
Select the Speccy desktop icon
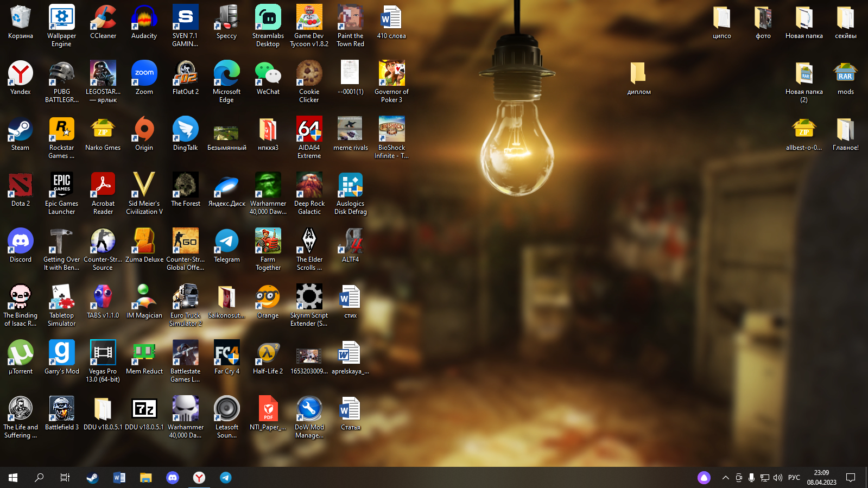click(x=227, y=22)
